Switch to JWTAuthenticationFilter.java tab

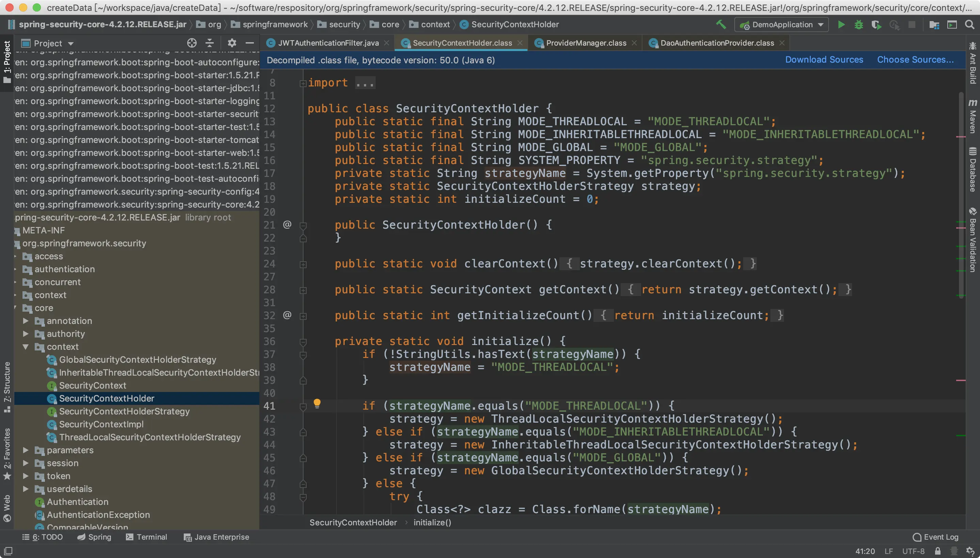(328, 43)
